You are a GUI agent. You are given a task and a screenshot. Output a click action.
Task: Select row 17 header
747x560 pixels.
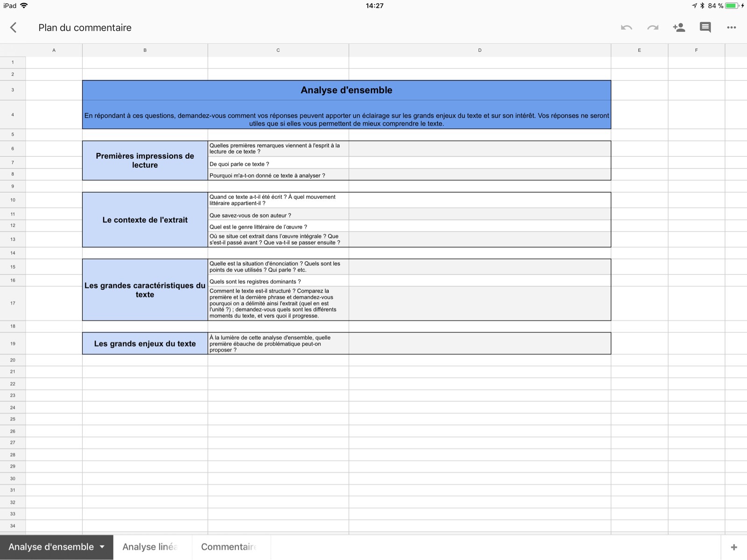coord(13,303)
